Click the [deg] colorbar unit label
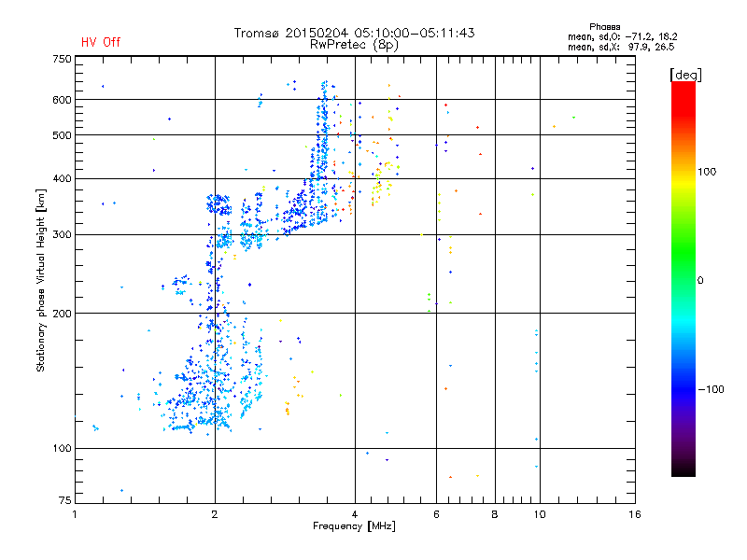The height and width of the screenshot is (560, 747). [686, 75]
